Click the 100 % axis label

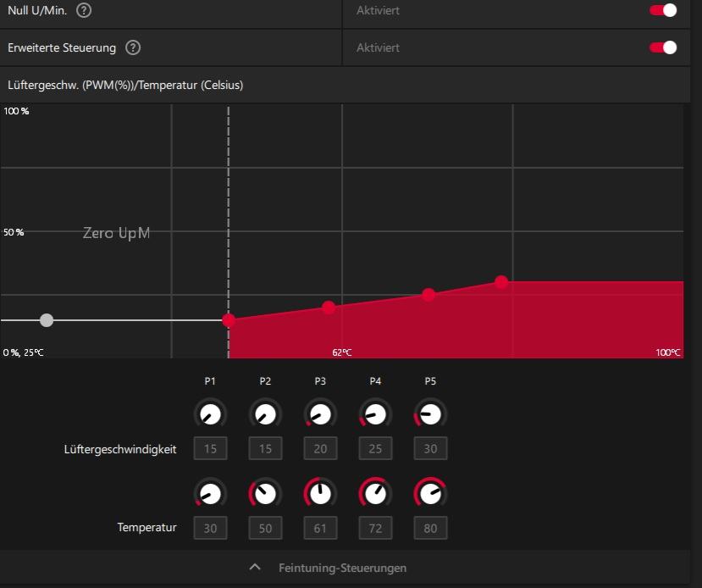pos(16,111)
